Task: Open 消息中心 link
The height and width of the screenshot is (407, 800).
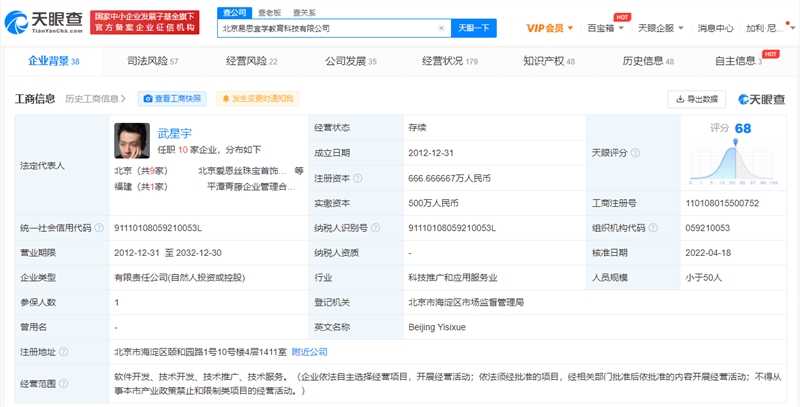Action: coord(715,28)
